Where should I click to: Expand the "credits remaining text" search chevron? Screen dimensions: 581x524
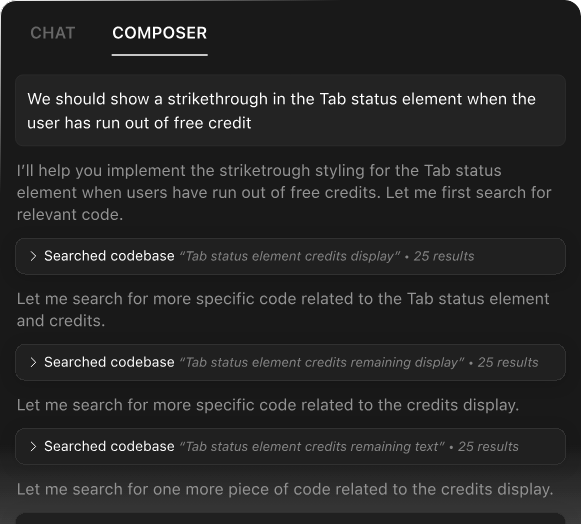(x=33, y=446)
